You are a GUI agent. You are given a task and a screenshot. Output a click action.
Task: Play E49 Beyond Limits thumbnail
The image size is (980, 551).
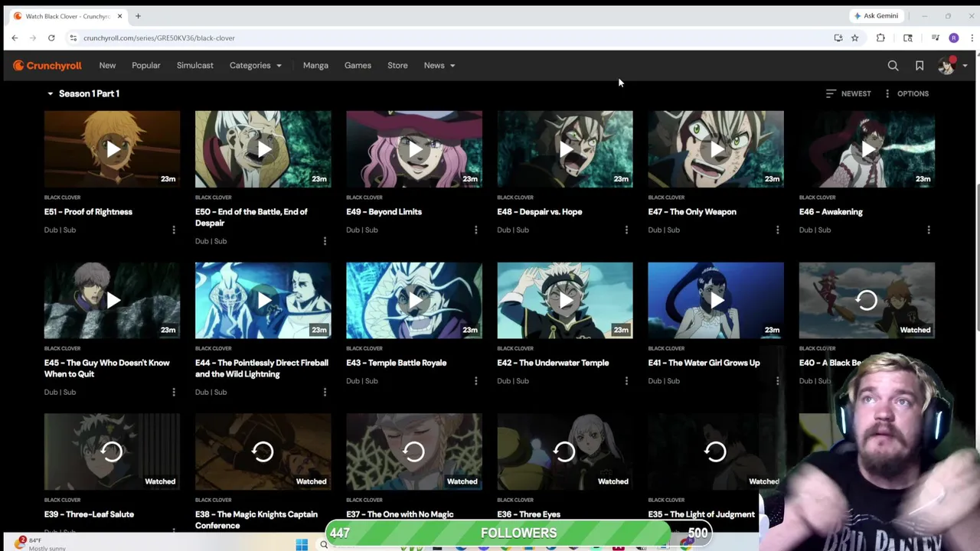click(413, 149)
